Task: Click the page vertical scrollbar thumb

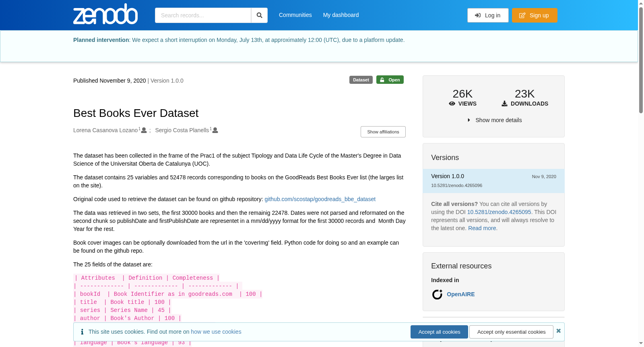Action: click(641, 60)
